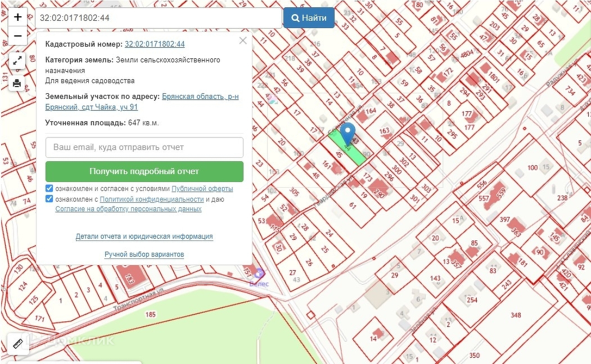Close the cadastral info panel

pyautogui.click(x=243, y=40)
